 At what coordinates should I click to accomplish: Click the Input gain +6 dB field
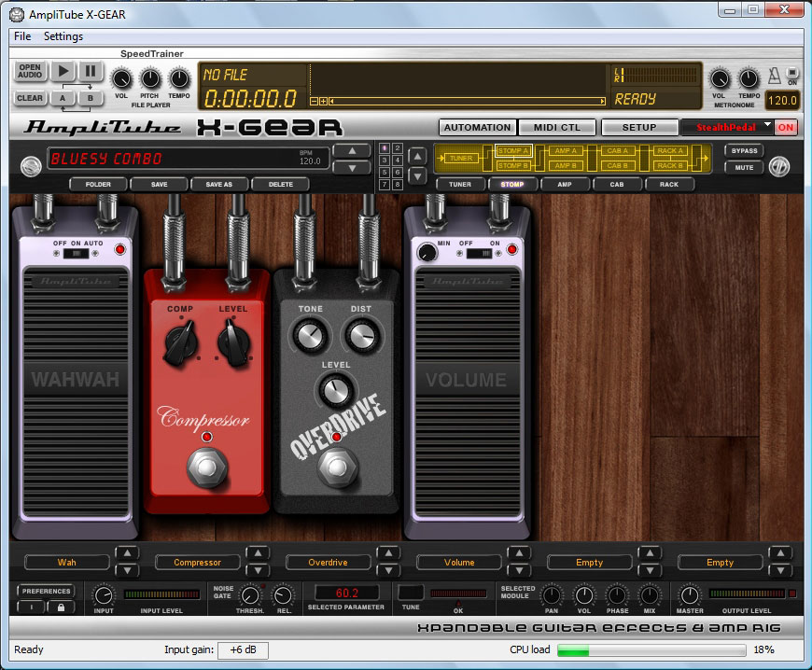(243, 649)
